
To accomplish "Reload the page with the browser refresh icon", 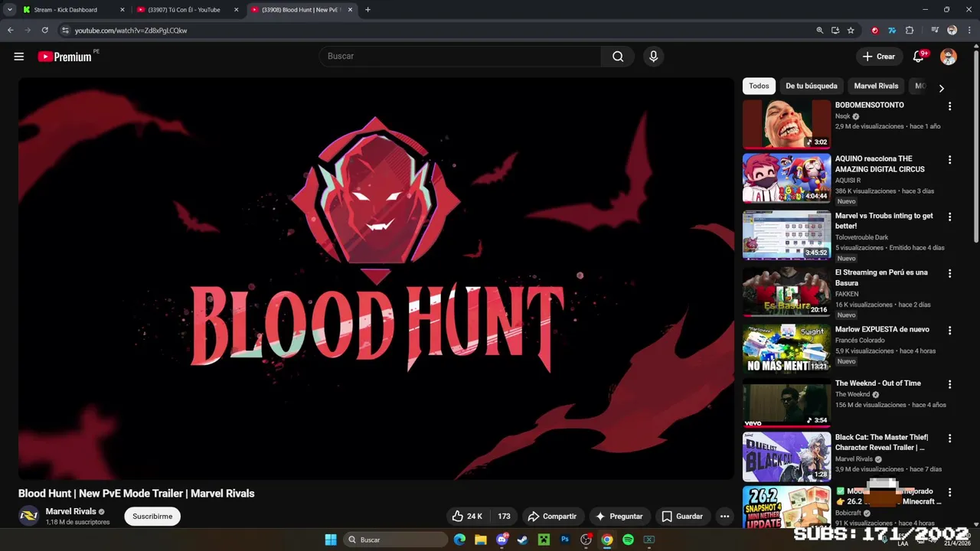I will (x=45, y=31).
